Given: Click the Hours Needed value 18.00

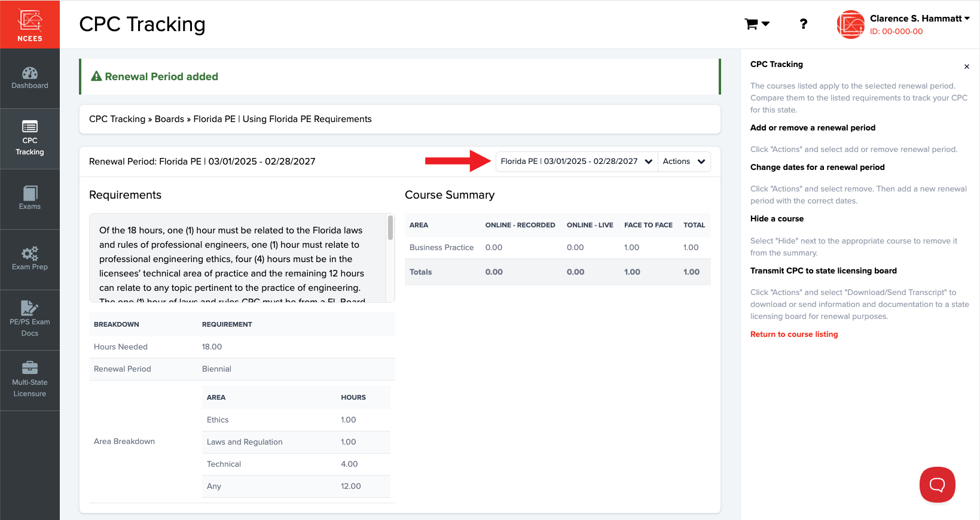Looking at the screenshot, I should coord(212,347).
